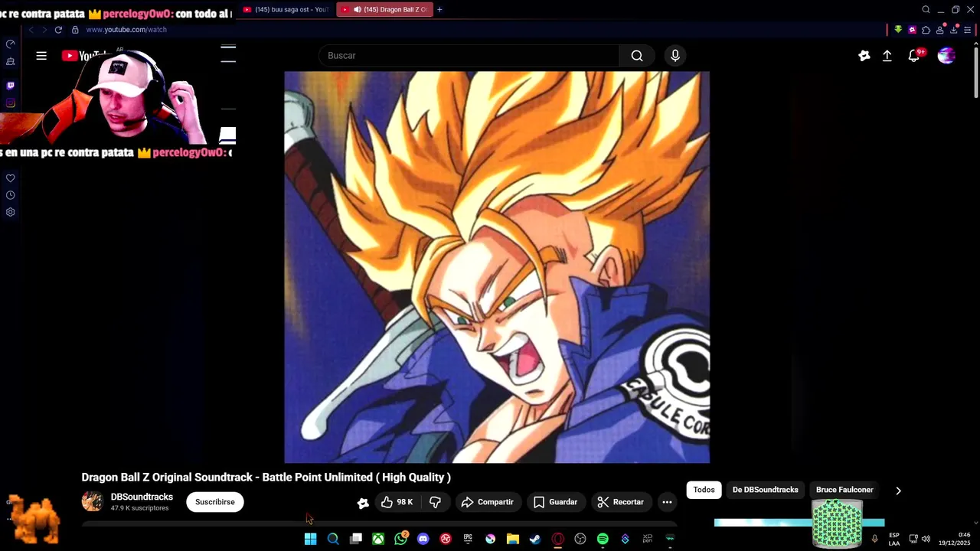
Task: Click the Compartir share button
Action: (x=487, y=502)
